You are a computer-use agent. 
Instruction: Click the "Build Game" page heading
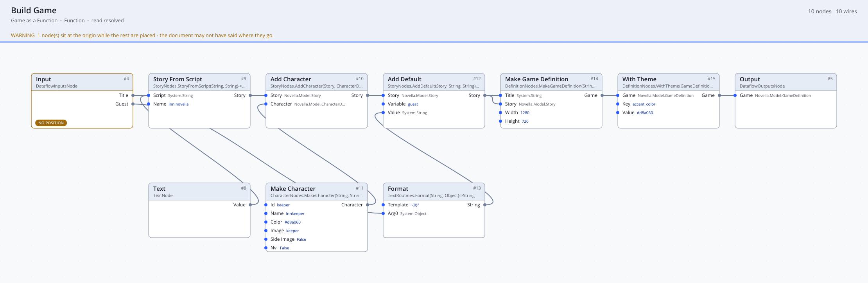click(x=34, y=11)
